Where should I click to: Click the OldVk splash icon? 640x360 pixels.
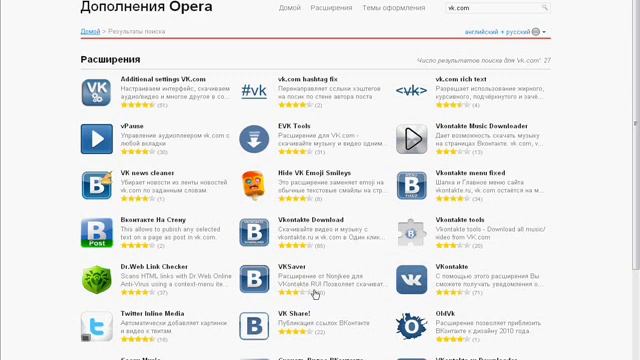[411, 326]
